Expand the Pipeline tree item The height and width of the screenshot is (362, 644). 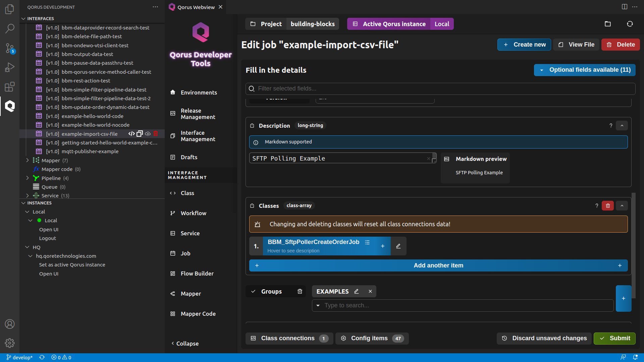28,178
